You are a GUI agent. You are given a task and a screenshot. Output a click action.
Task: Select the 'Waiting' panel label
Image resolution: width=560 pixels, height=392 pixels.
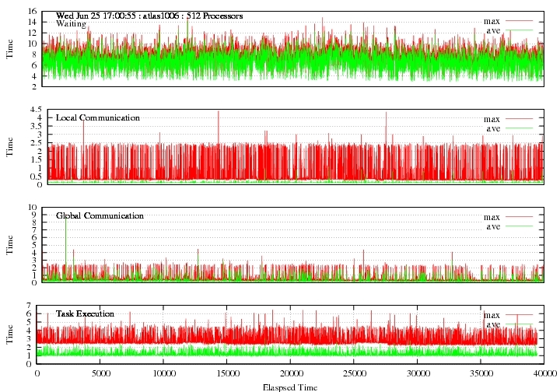[x=71, y=24]
